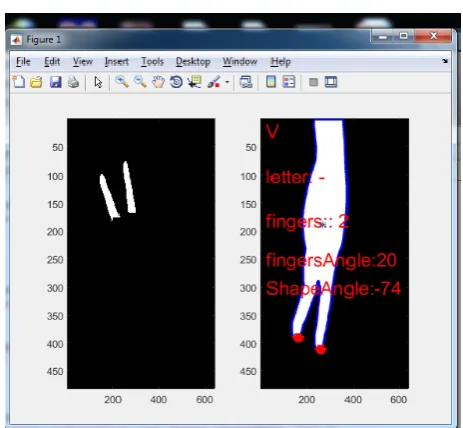Select the Edit Plot arrow tool
This screenshot has width=463, height=428.
pos(98,82)
